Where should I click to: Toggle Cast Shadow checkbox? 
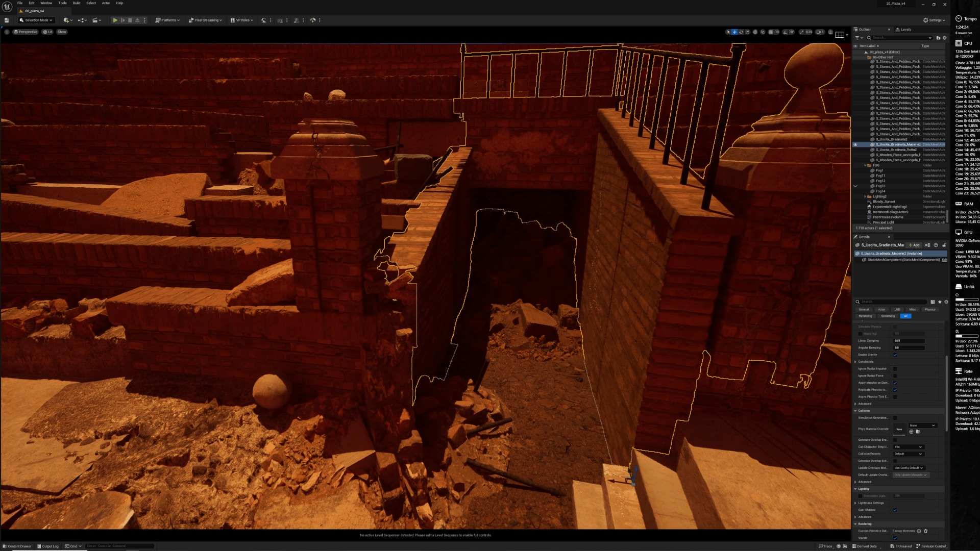coord(895,510)
